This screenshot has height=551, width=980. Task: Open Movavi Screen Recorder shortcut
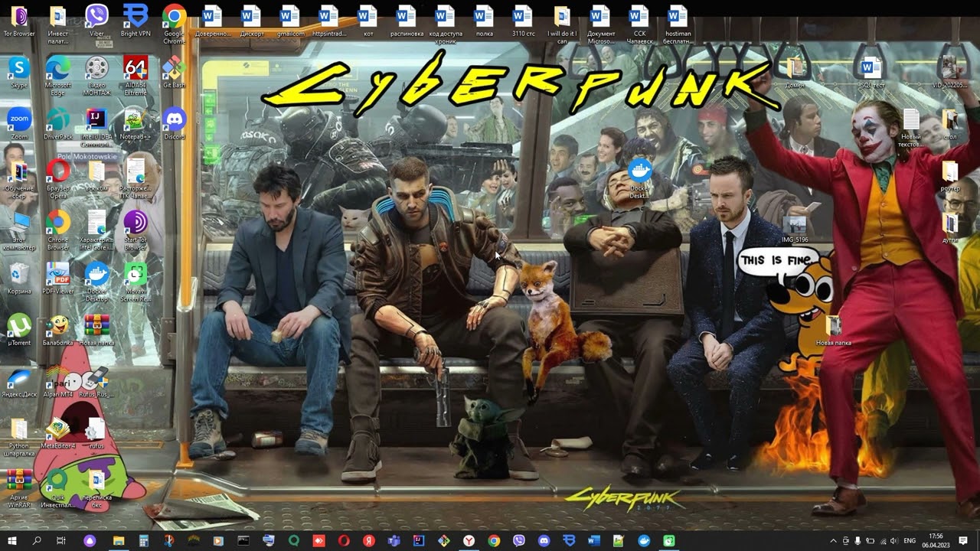[x=136, y=282]
